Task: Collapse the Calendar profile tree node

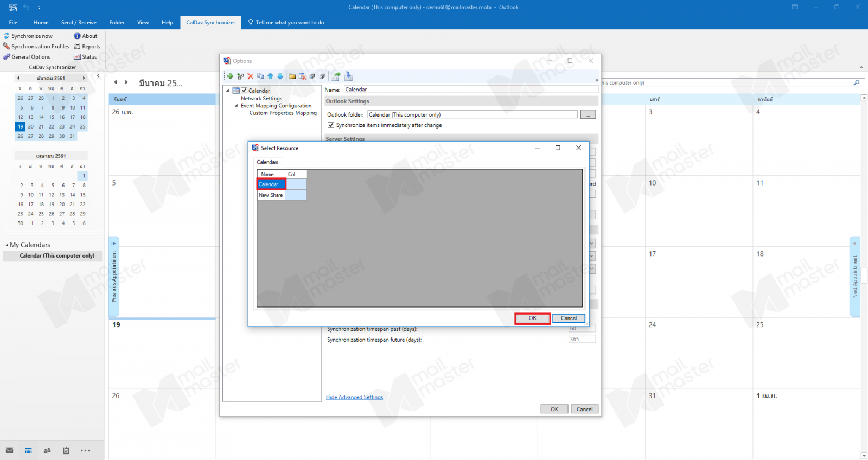Action: coord(228,91)
